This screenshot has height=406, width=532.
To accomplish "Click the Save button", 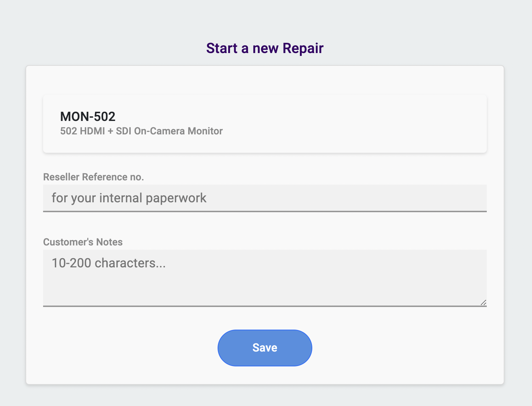I will tap(265, 348).
